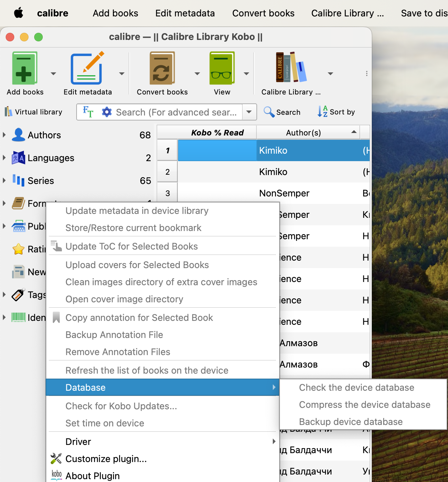Click the Convert books icon

[162, 68]
